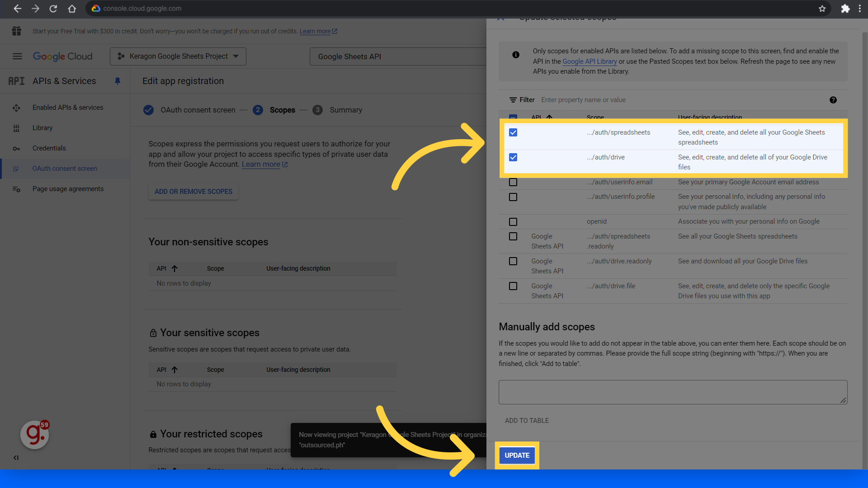
Task: Uncheck the .../auth/drive scope
Action: tap(513, 157)
